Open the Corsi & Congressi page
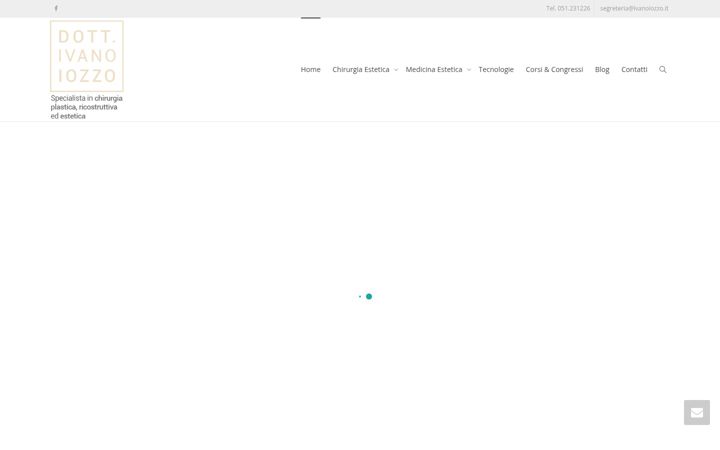 tap(554, 69)
